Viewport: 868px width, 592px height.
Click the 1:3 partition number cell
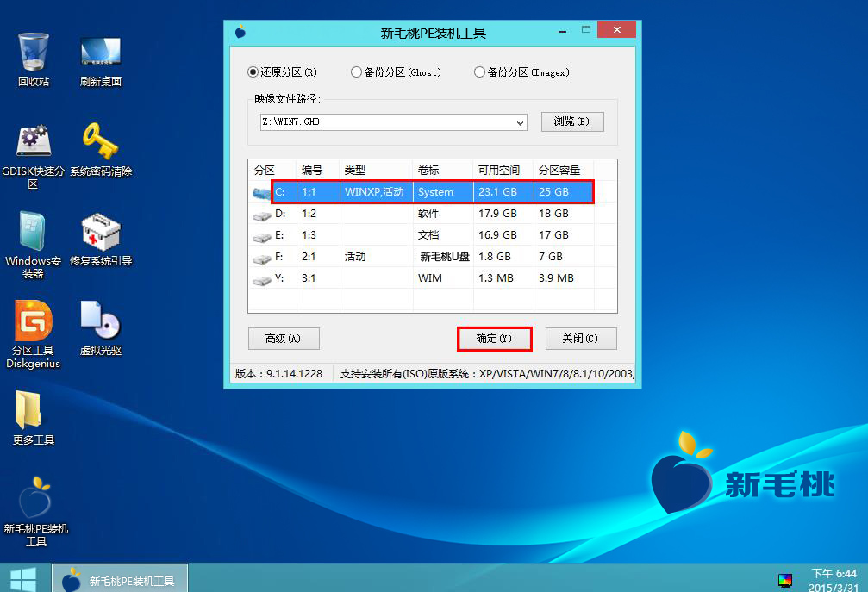click(x=309, y=235)
